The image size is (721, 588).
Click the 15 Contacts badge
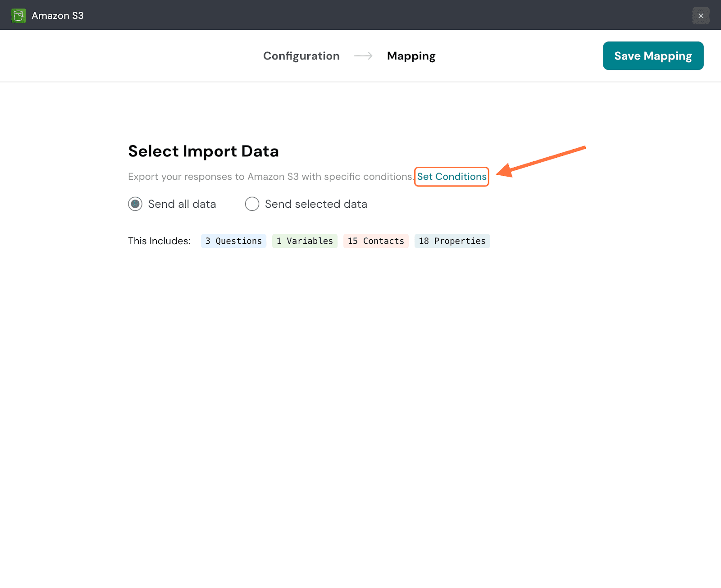pyautogui.click(x=376, y=241)
